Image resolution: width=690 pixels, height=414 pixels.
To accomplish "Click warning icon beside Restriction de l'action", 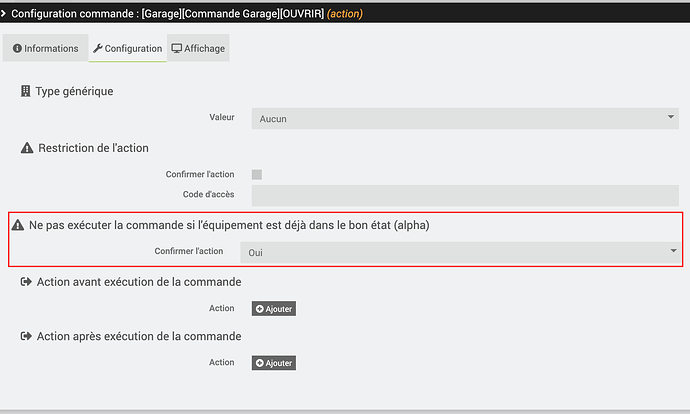I will 27,148.
